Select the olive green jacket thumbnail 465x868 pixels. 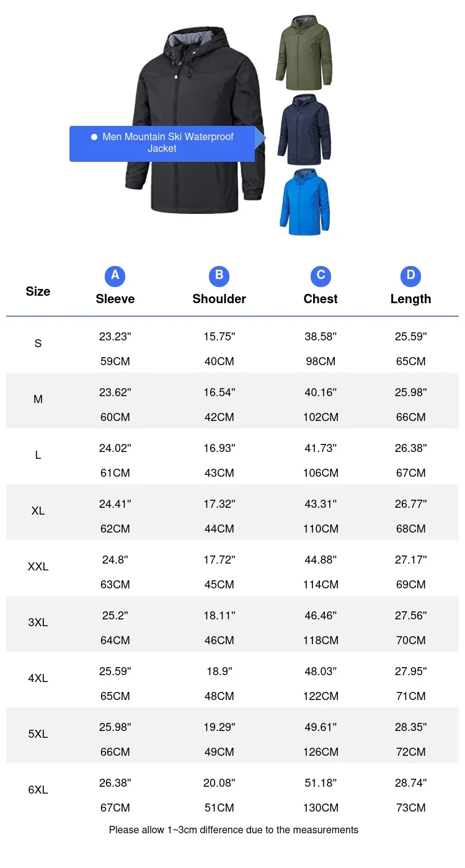point(304,53)
